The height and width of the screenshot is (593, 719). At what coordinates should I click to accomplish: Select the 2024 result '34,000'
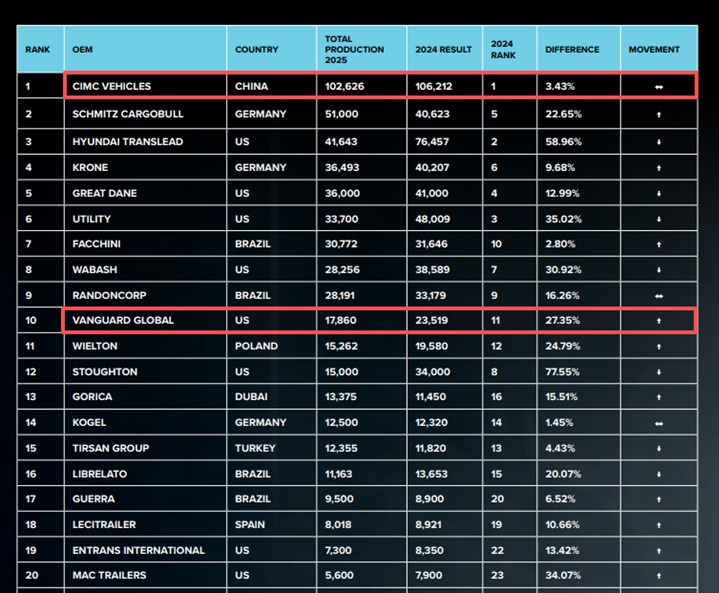point(432,372)
